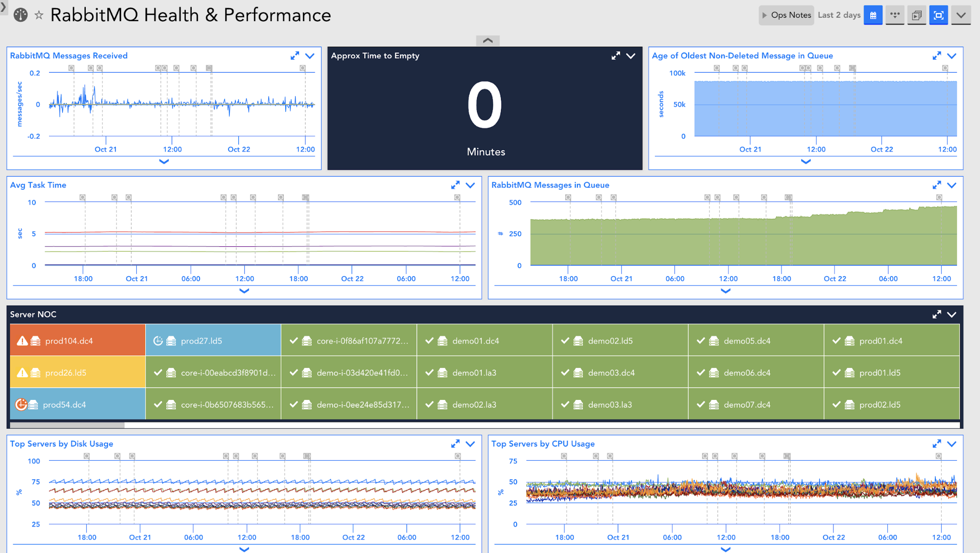Open the prod27.ld5 tile
This screenshot has width=980, height=553.
pos(213,341)
